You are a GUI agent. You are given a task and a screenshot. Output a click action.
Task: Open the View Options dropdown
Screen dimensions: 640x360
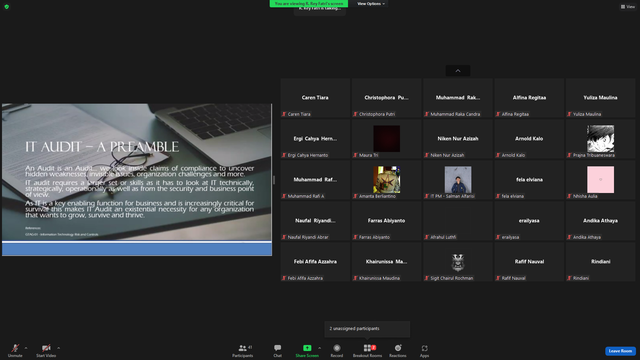click(x=371, y=4)
